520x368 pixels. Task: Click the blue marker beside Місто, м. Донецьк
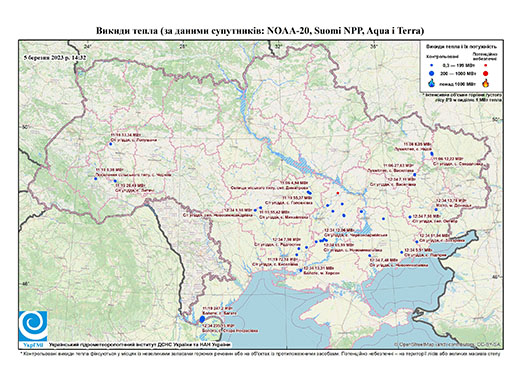click(x=436, y=209)
